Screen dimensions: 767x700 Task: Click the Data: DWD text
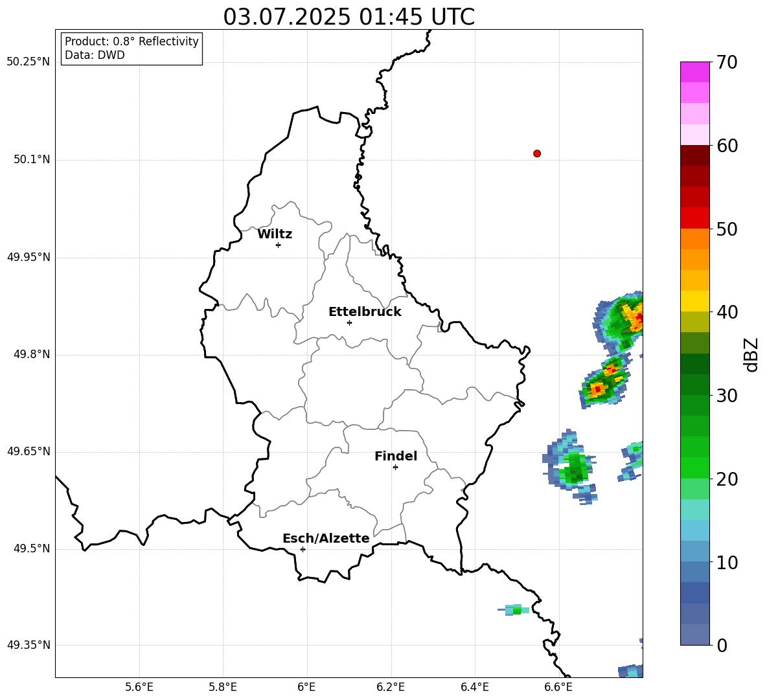[x=95, y=55]
